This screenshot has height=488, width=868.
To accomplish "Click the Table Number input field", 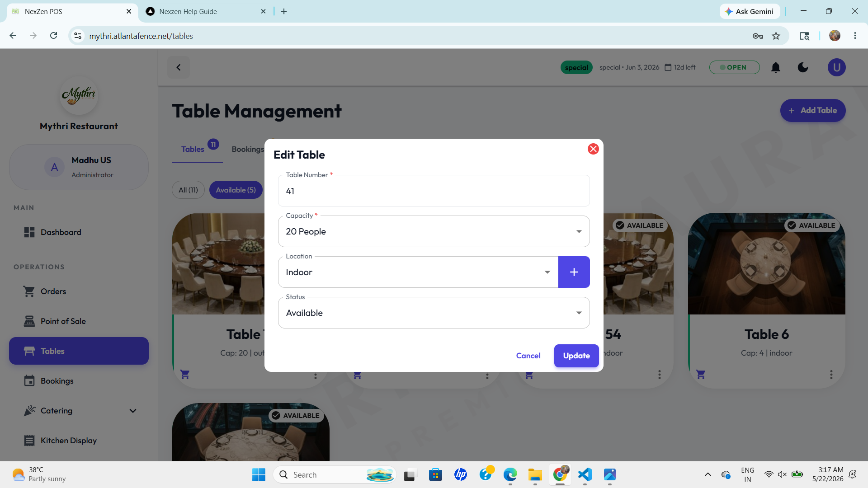I will coord(434,191).
